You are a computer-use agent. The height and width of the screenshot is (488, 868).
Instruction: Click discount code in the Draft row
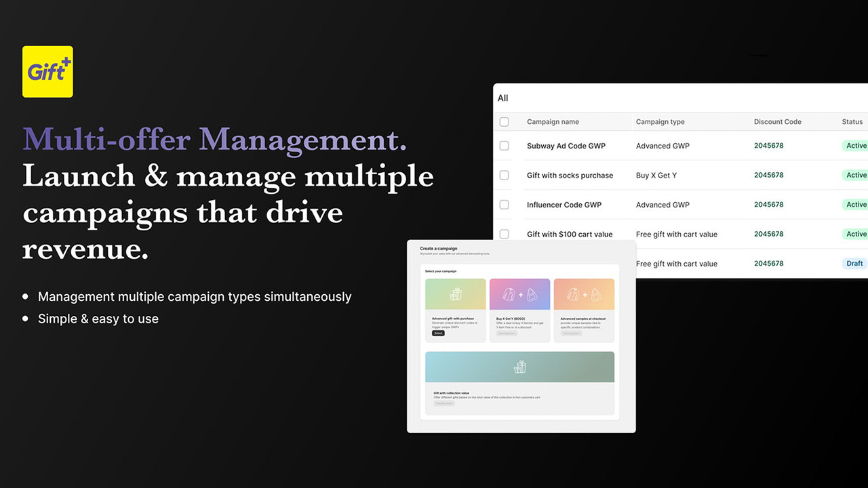tap(768, 263)
